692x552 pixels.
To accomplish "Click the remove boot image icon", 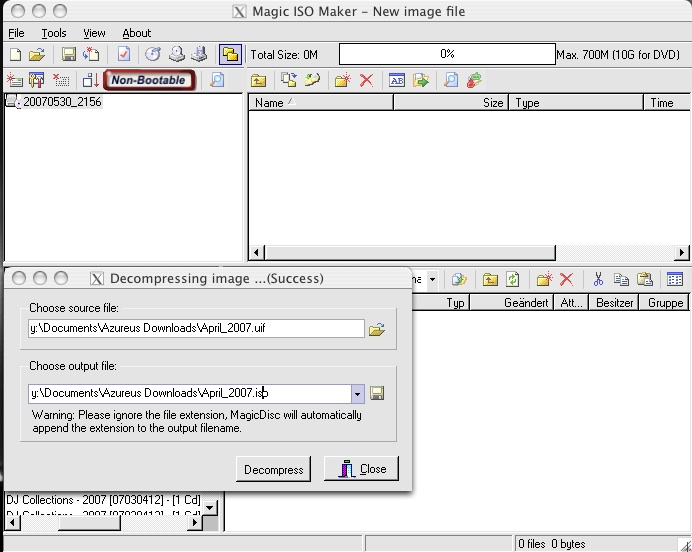I will 61,80.
